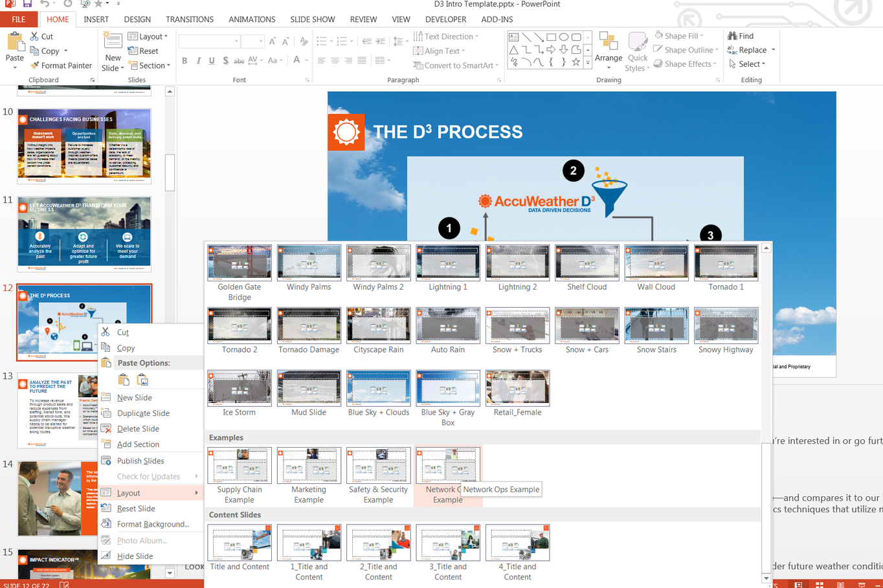Toggle Align Left paragraph button
The image size is (883, 588).
pos(321,61)
